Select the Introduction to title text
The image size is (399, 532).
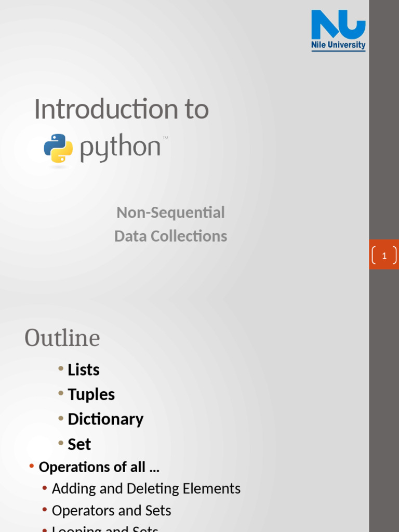click(x=122, y=110)
